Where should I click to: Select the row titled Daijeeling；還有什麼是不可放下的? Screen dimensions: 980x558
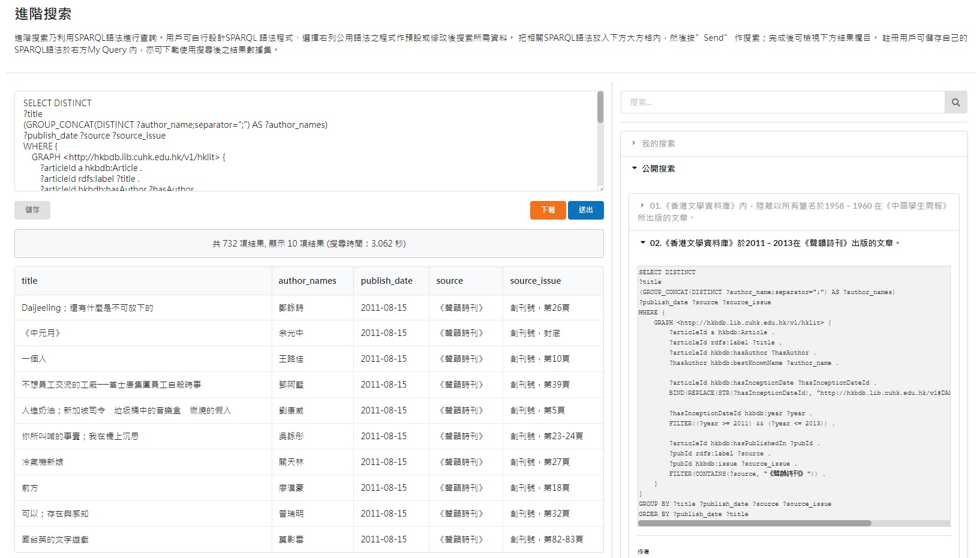[x=309, y=308]
